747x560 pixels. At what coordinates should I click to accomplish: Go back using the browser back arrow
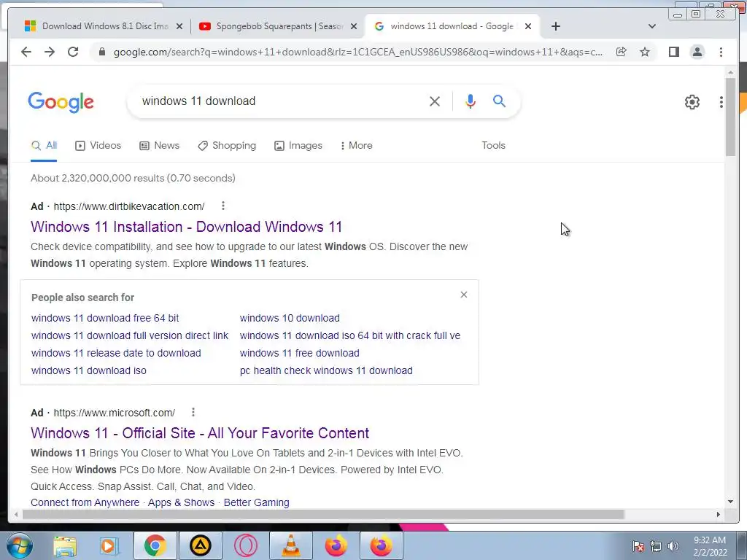point(26,52)
